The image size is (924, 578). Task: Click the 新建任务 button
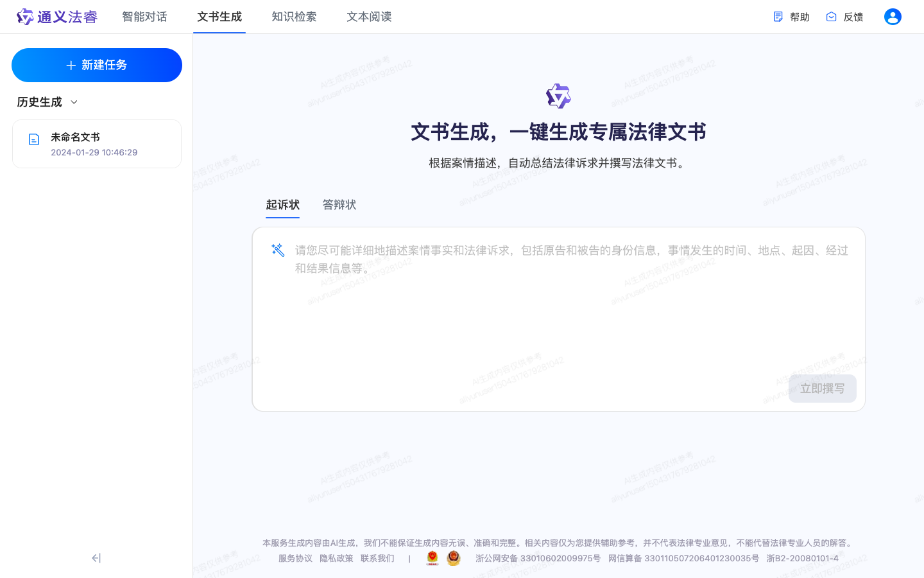(96, 65)
